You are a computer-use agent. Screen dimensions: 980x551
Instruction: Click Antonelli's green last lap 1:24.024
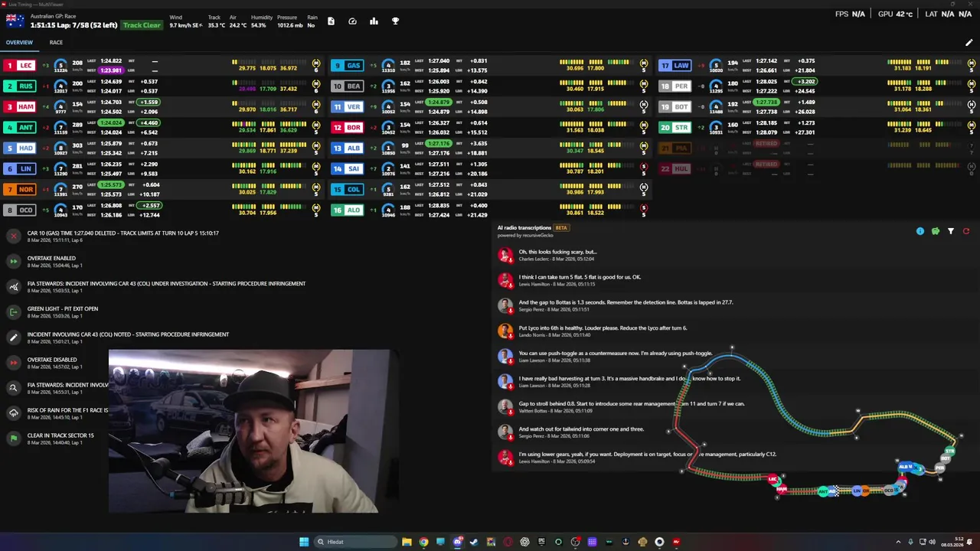pyautogui.click(x=110, y=123)
